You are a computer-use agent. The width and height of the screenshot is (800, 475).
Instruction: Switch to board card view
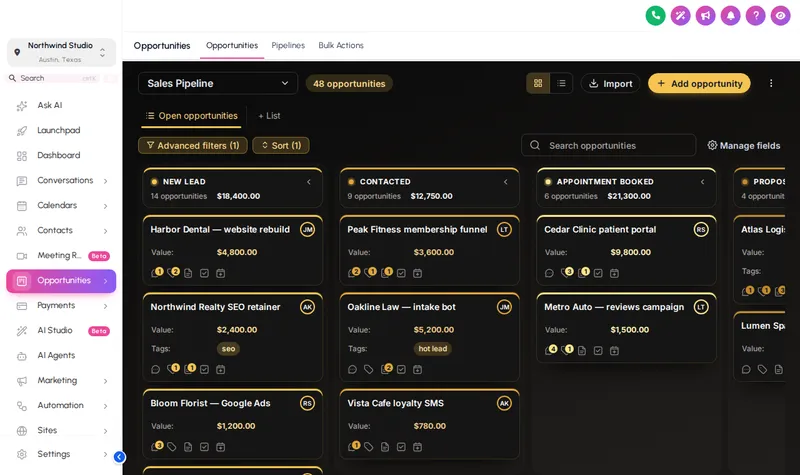pos(538,83)
